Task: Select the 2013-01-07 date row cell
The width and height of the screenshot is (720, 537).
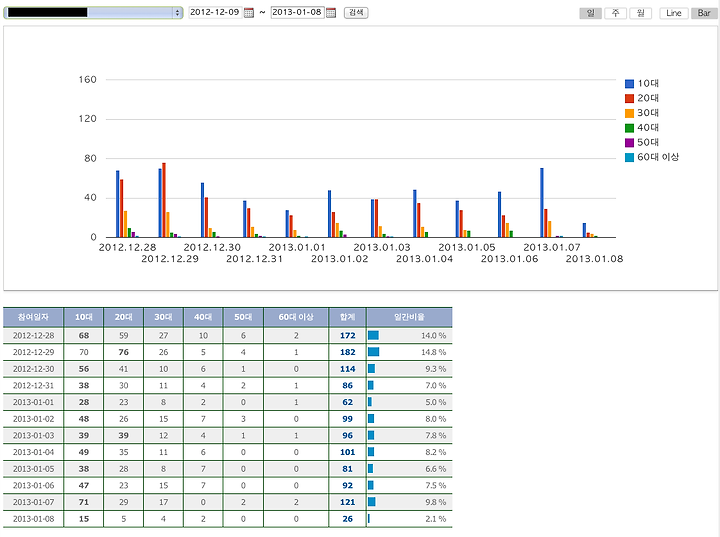Action: point(33,502)
